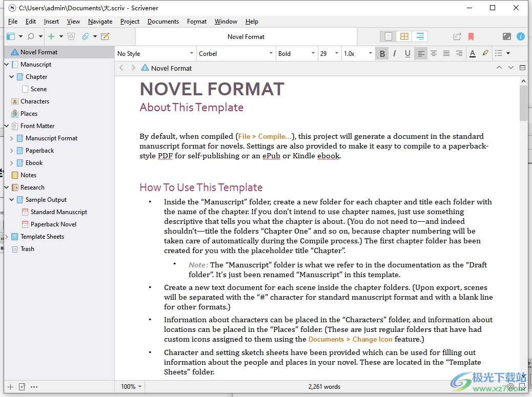This screenshot has width=532, height=397.
Task: Click the Quick Reference edit icon
Action: [x=105, y=36]
